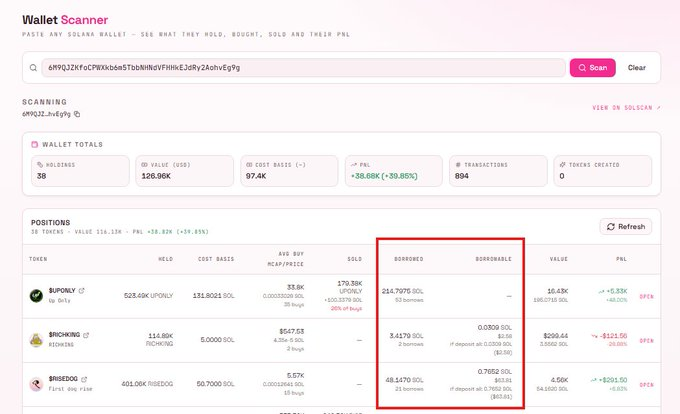
Task: Click the $UPONLY token avatar
Action: click(x=36, y=296)
